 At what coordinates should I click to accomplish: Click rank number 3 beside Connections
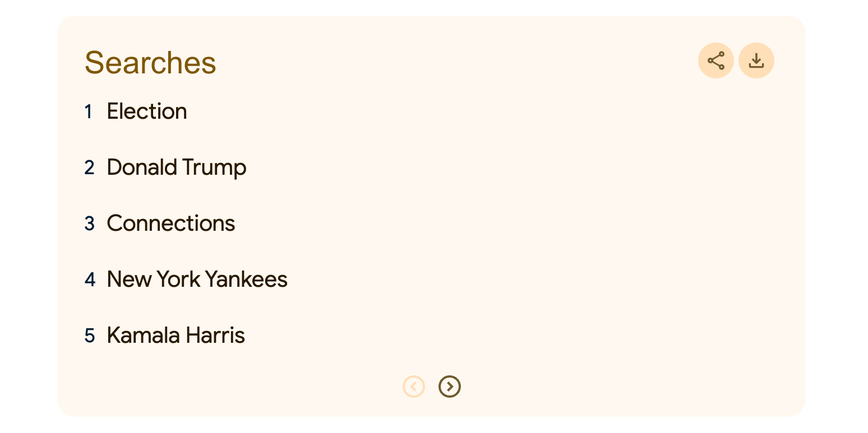90,224
